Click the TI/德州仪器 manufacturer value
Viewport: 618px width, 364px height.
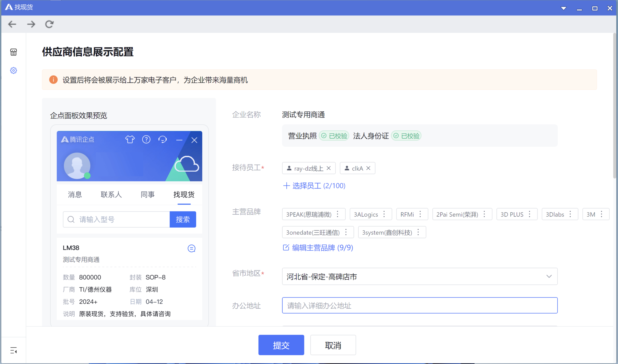tap(95, 289)
